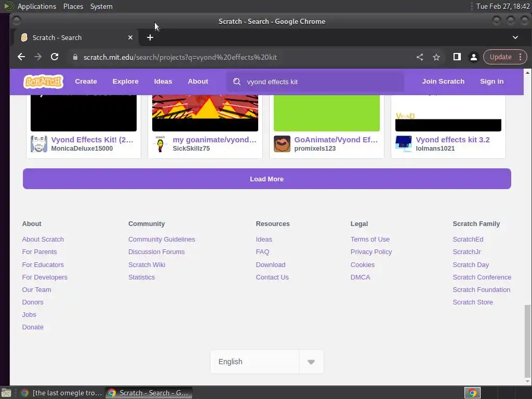Open a new tab with the plus icon
Image resolution: width=532 pixels, height=399 pixels.
150,37
